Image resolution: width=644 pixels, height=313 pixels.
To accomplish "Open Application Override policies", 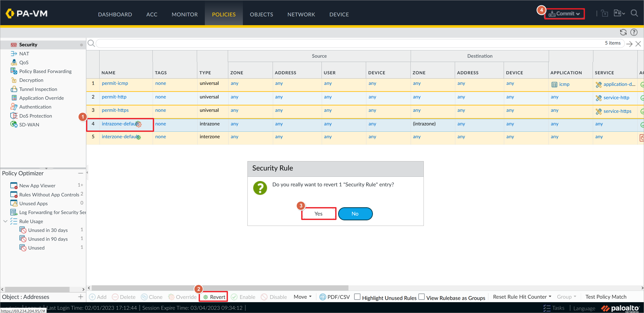I will 41,98.
